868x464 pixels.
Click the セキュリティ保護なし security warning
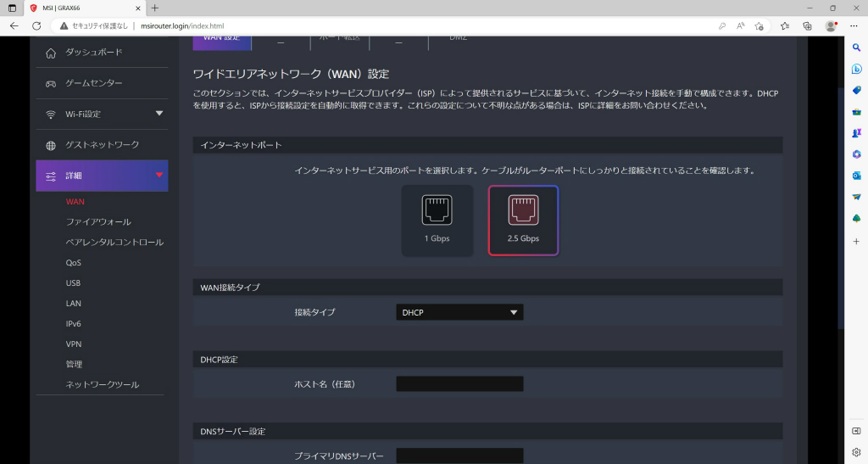(94, 26)
